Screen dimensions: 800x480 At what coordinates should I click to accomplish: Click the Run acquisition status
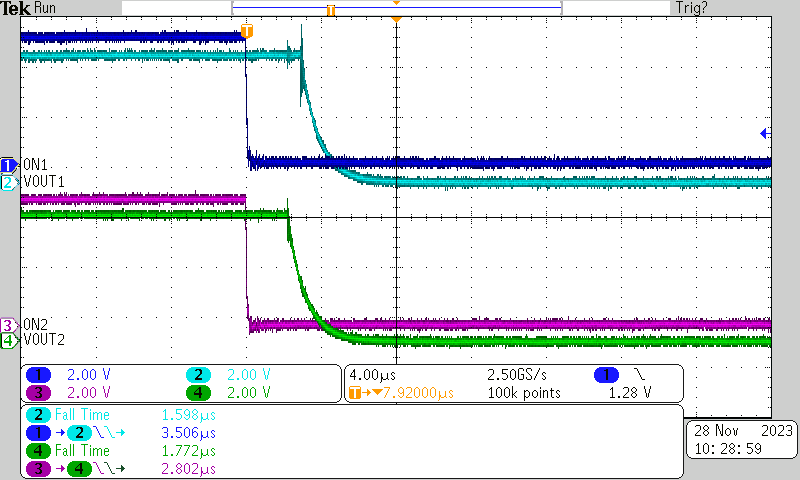(46, 8)
